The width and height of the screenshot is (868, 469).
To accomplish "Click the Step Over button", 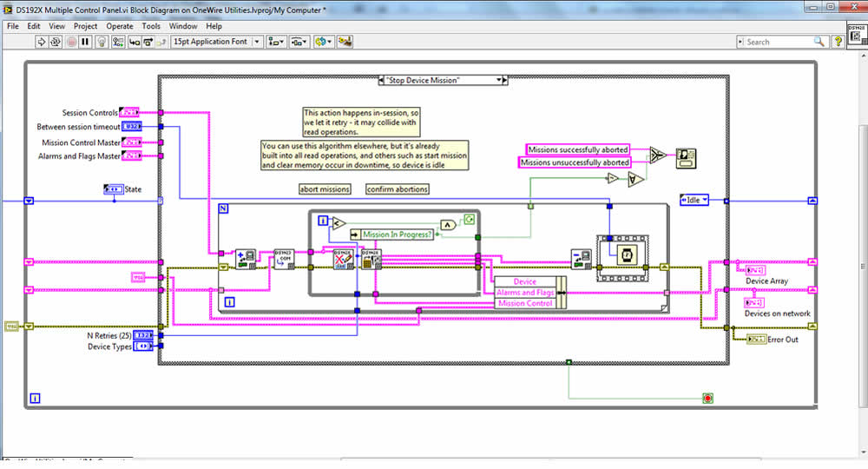I will point(148,42).
